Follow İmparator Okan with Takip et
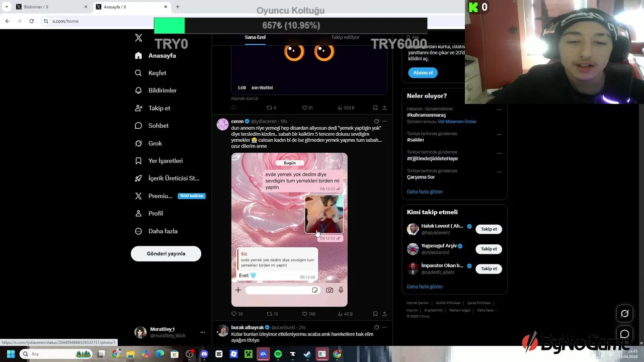Viewport: 644px width, 362px height. (489, 268)
